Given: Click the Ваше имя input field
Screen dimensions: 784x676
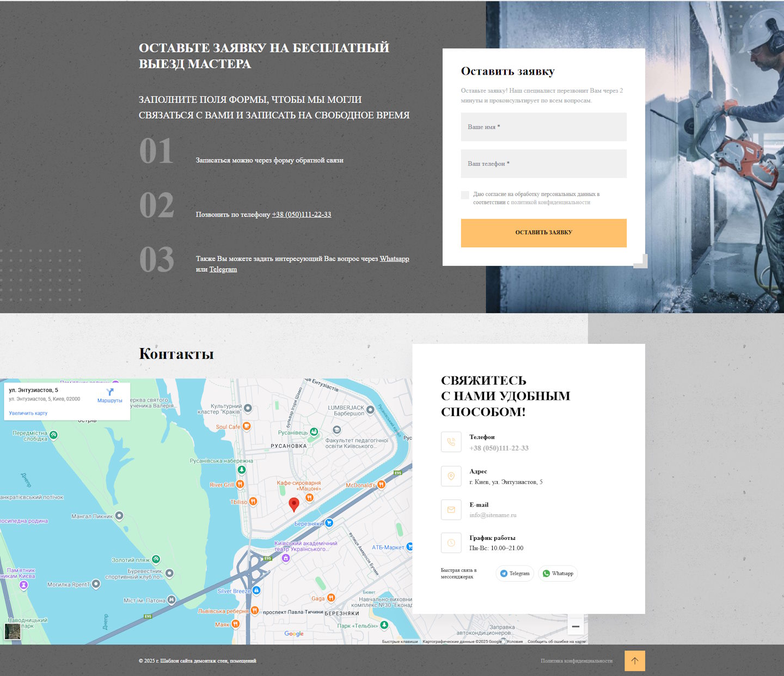Looking at the screenshot, I should coord(544,127).
